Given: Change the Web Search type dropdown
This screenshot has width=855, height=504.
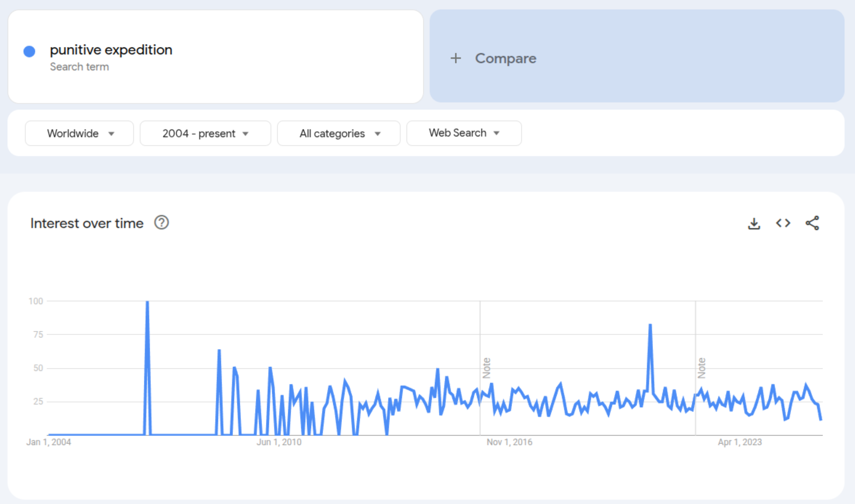Looking at the screenshot, I should click(464, 133).
